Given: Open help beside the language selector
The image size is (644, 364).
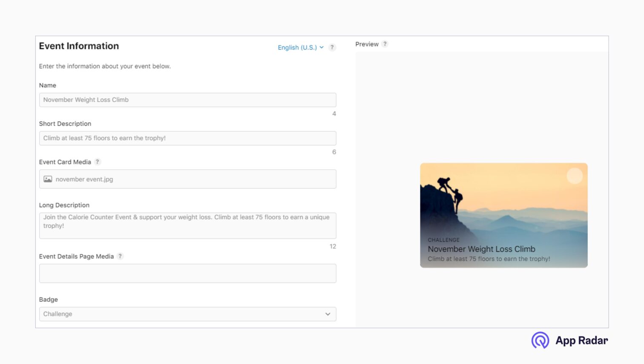Looking at the screenshot, I should 332,47.
